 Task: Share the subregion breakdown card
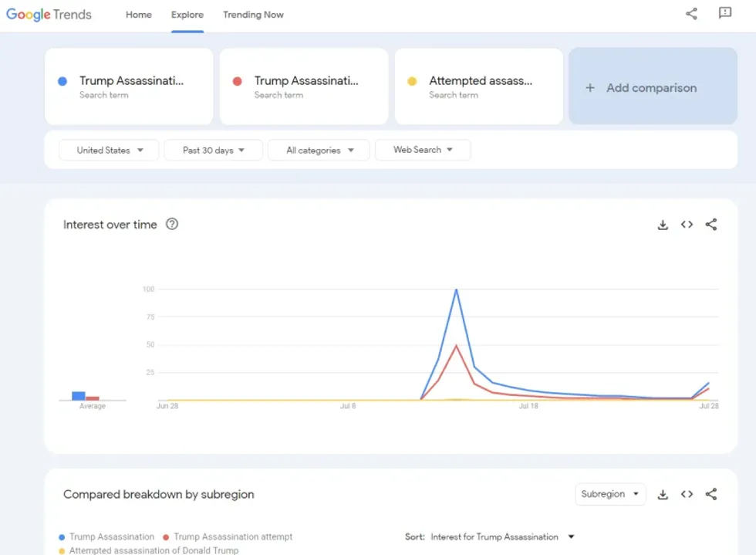(711, 494)
